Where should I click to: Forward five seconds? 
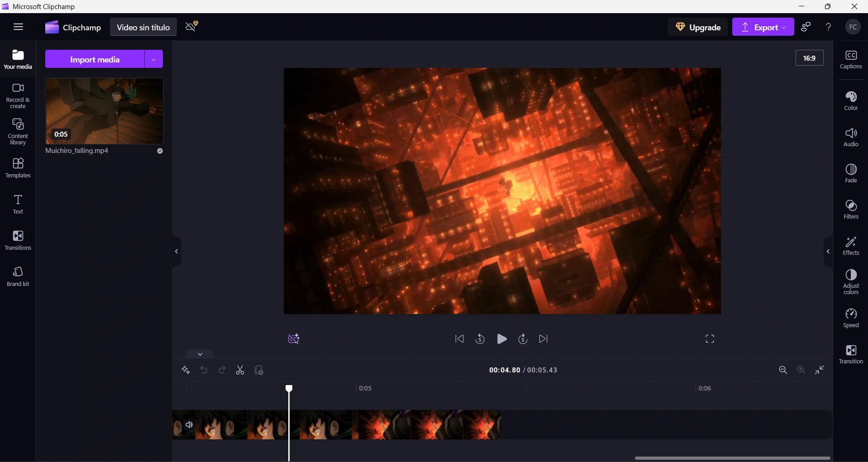523,339
